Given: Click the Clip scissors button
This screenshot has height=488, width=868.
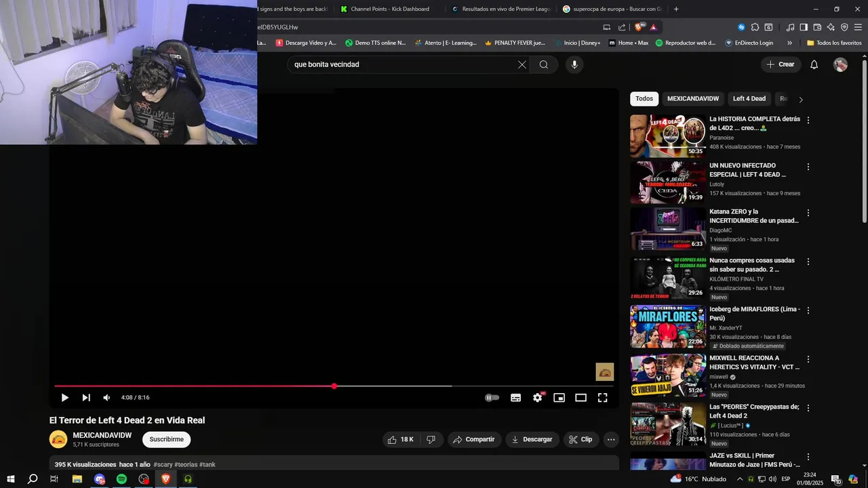Looking at the screenshot, I should tap(580, 439).
